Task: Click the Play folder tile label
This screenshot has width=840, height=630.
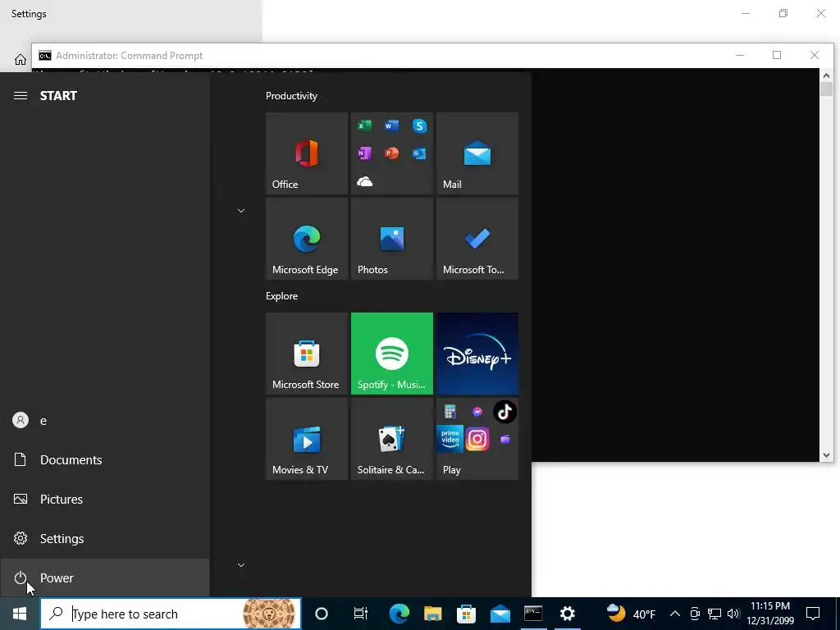Action: click(x=452, y=470)
